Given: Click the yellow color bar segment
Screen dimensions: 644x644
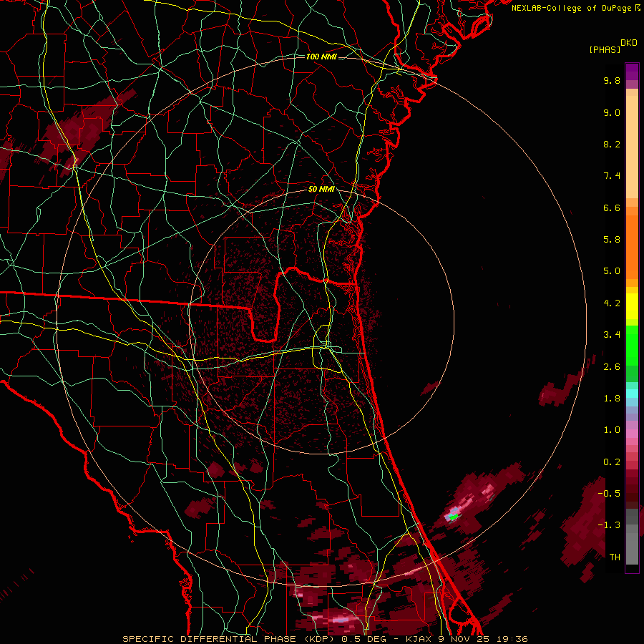Looking at the screenshot, I should click(632, 306).
